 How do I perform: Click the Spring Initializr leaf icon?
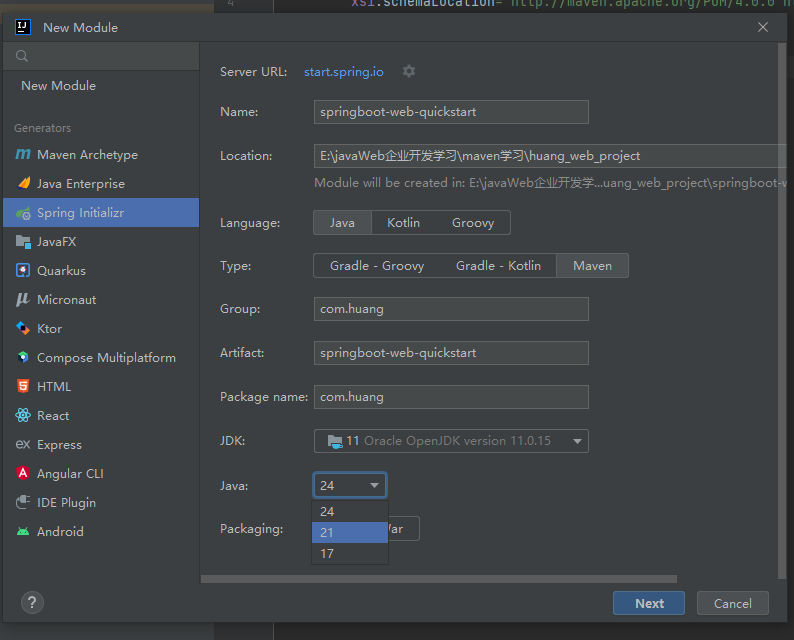[23, 213]
